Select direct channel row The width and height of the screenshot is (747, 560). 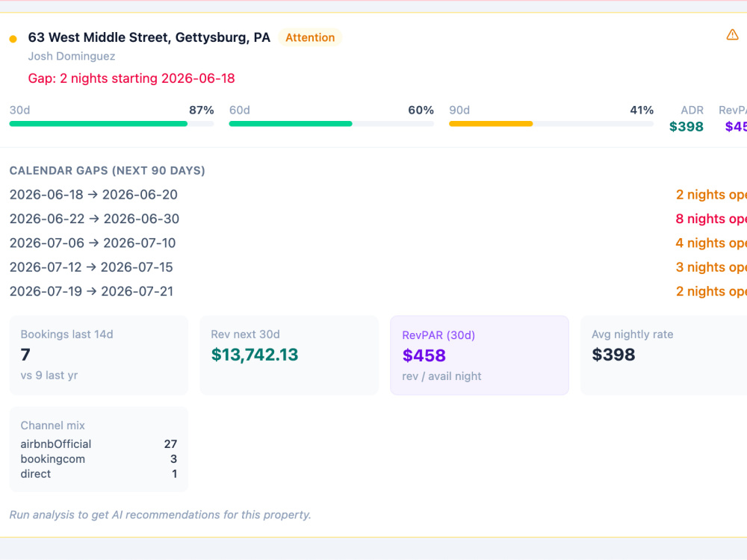click(99, 474)
